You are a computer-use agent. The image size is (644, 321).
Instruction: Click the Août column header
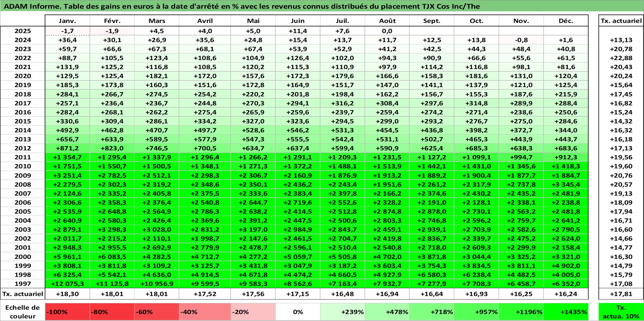point(387,21)
